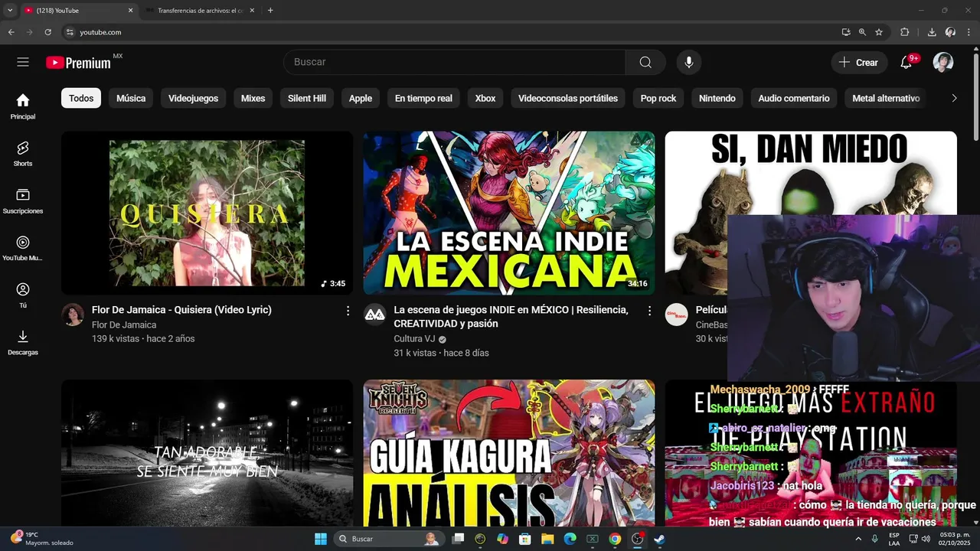980x551 pixels.
Task: Open the Guía Kagura Análisis thumbnail
Action: point(509,453)
